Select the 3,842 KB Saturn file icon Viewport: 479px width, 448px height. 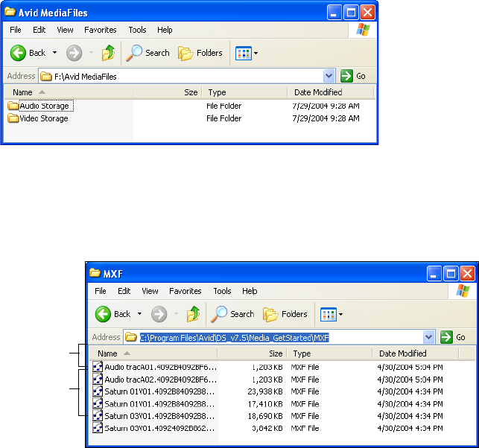pyautogui.click(x=98, y=428)
